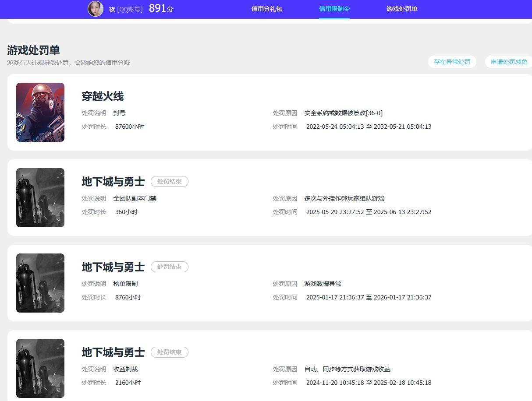
Task: Click the 收益制裁 penalty description
Action: click(x=126, y=369)
